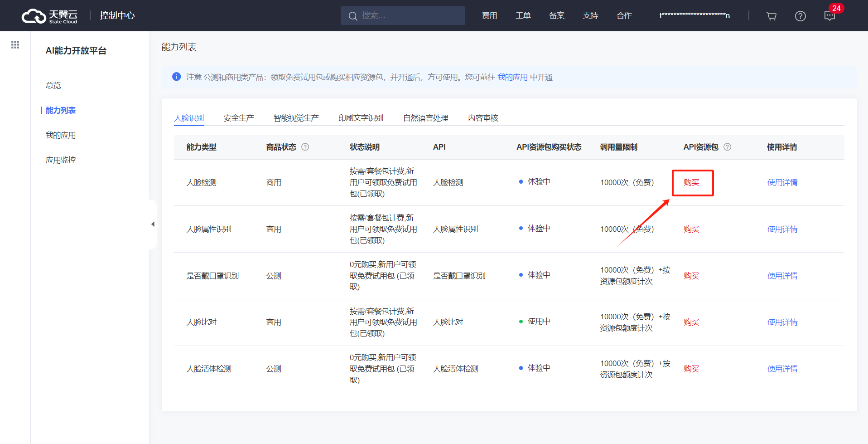Click 购买 for 人脸属性识别
868x444 pixels.
click(691, 229)
